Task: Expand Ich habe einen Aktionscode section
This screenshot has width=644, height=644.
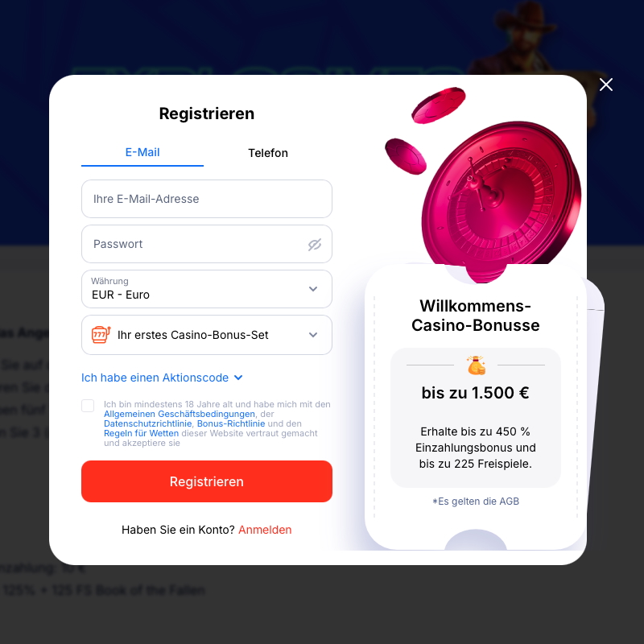Action: tap(162, 378)
